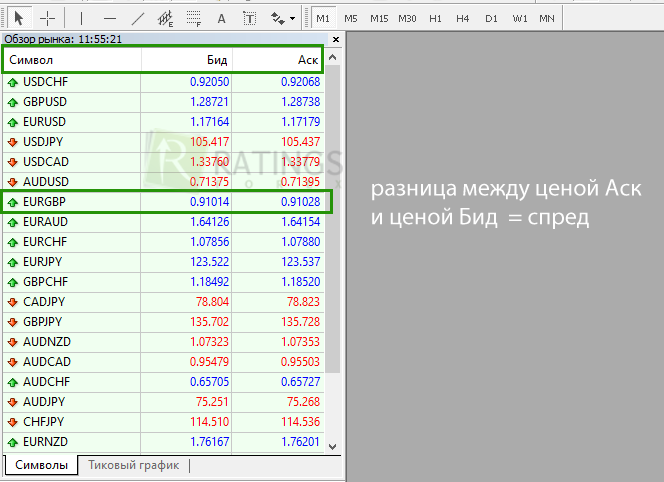The height and width of the screenshot is (482, 664).
Task: Select the CADJPY symbol
Action: (44, 302)
